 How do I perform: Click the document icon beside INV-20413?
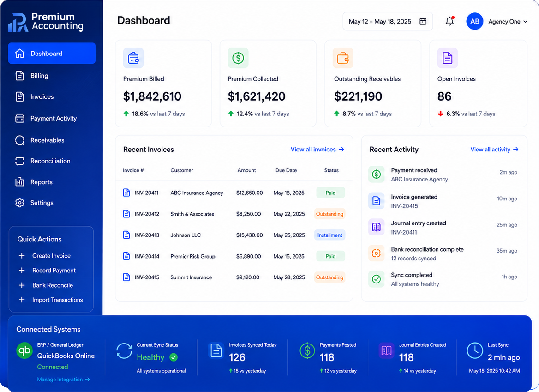(126, 235)
